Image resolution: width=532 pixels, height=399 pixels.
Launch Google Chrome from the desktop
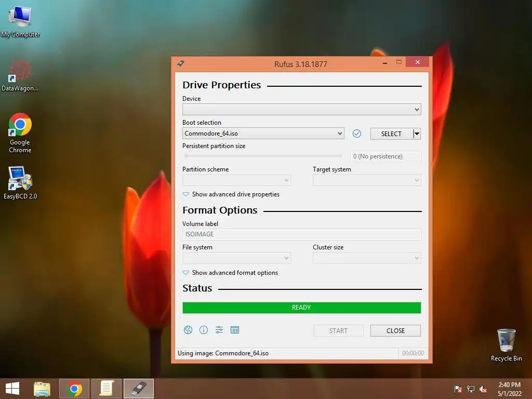click(x=20, y=133)
